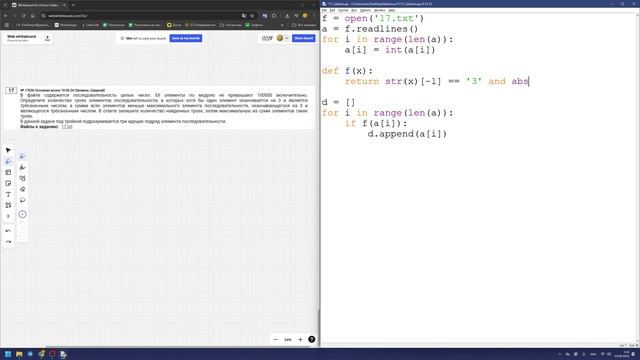
Task: Open more tools at the toolbar bottom
Action: (8, 216)
